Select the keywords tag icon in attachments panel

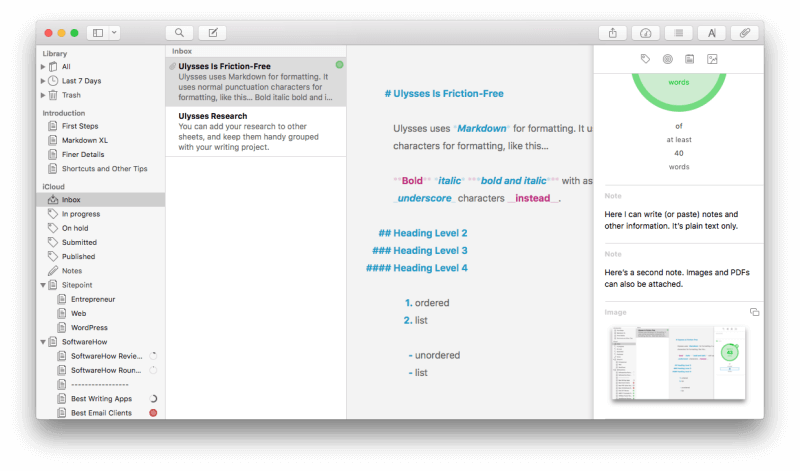(645, 59)
